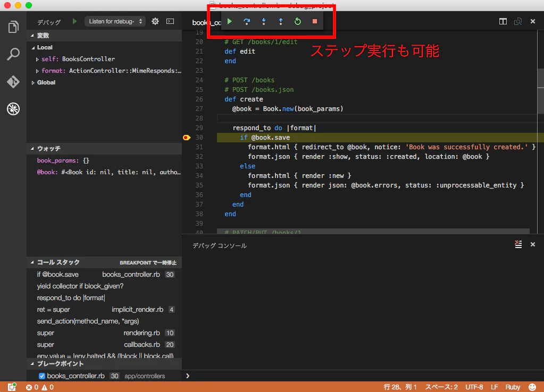This screenshot has height=392, width=544.
Task: Click the breakpoint marker on line 30
Action: pyautogui.click(x=187, y=138)
